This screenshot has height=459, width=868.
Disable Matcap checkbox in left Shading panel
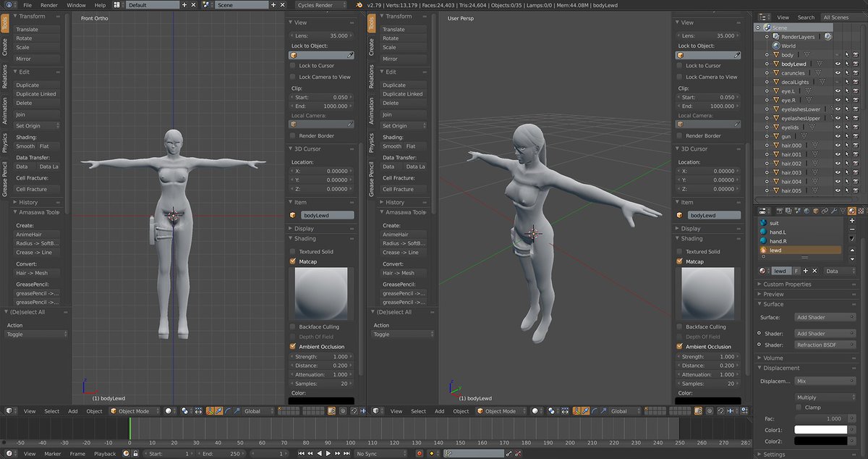(x=293, y=261)
